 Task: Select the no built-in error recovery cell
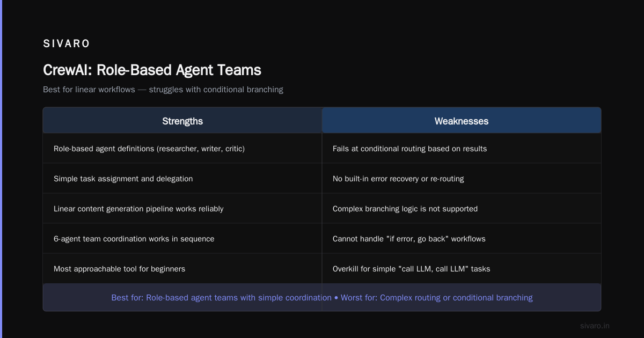click(462, 179)
